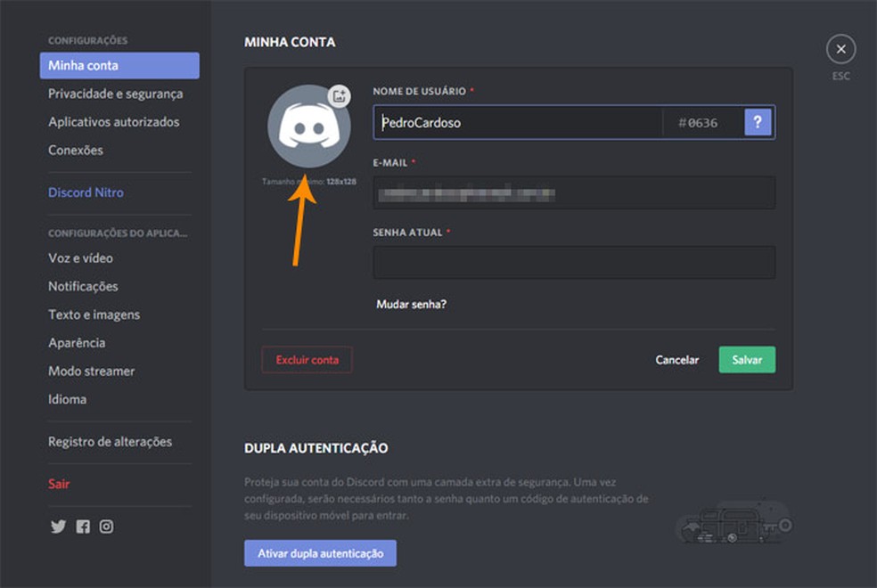Click the Mudar senha? link

coord(411,304)
